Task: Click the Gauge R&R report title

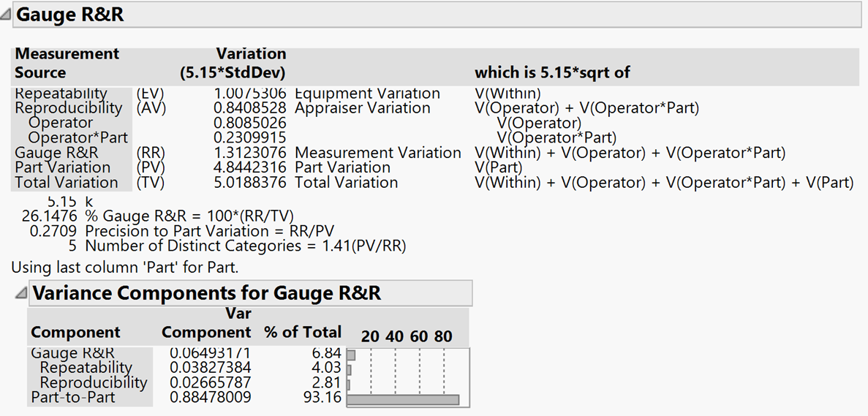Action: click(70, 15)
